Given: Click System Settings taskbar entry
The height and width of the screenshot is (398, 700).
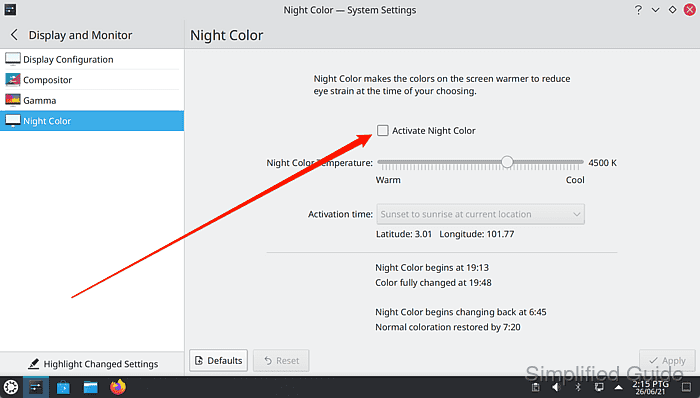Looking at the screenshot, I should point(36,387).
